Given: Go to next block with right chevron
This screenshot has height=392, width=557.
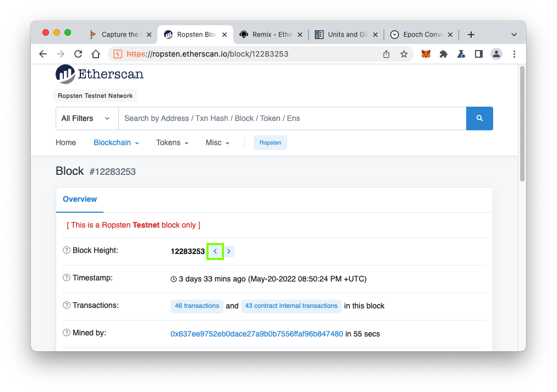Looking at the screenshot, I should [x=229, y=251].
